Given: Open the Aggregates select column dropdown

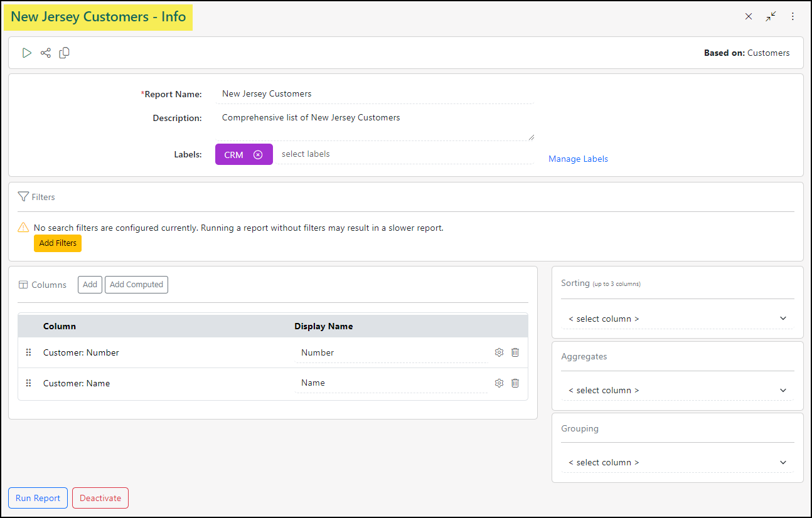Looking at the screenshot, I should click(677, 390).
